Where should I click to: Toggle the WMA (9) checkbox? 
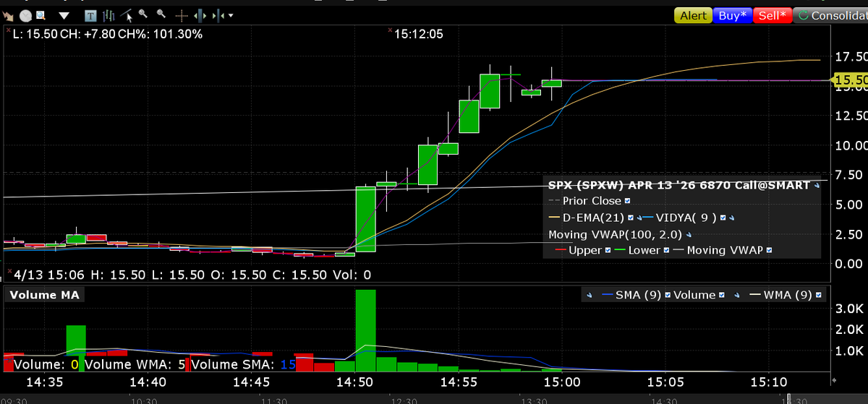pos(818,295)
